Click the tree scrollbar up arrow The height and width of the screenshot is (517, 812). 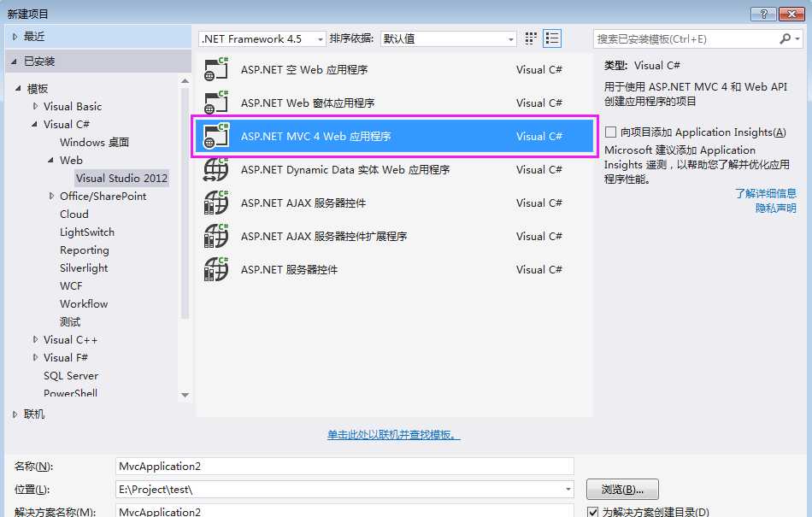(x=185, y=81)
